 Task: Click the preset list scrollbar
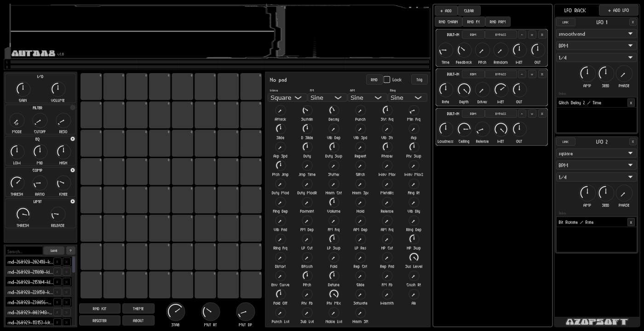click(x=74, y=264)
